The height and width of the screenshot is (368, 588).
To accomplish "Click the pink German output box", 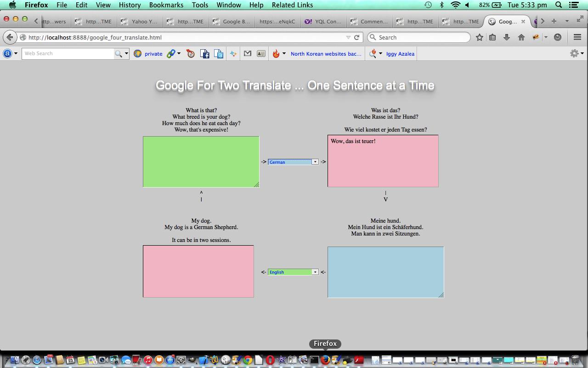I will point(383,161).
